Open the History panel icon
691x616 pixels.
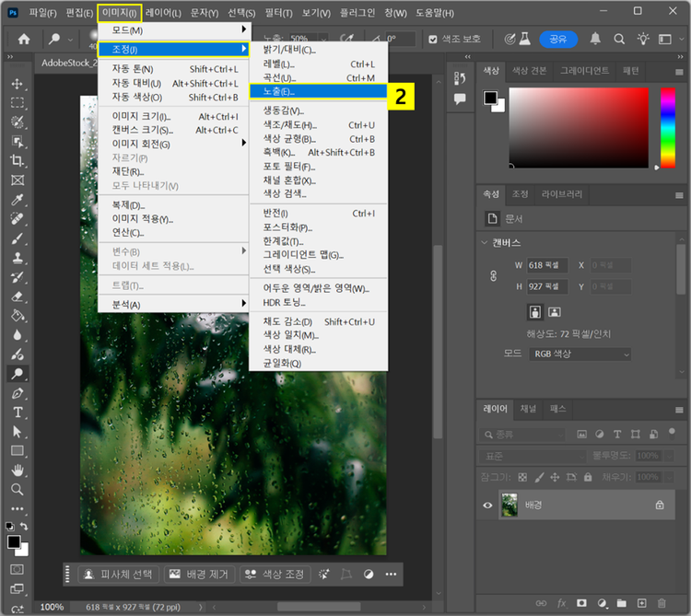(x=460, y=76)
